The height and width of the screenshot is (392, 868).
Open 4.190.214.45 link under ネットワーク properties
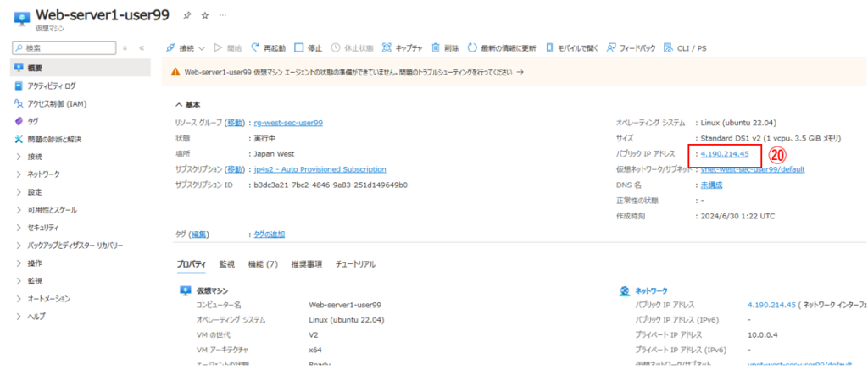tap(771, 305)
